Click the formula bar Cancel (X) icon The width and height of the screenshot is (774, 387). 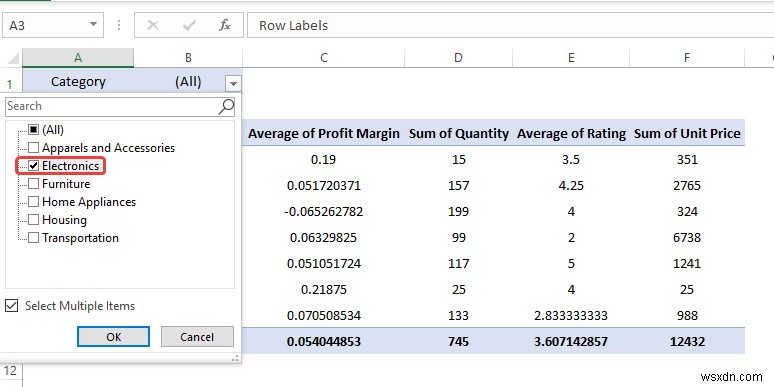153,25
